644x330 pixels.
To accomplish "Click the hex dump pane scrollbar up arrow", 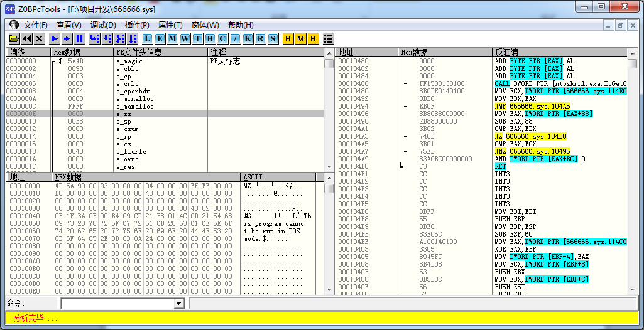I will (329, 178).
